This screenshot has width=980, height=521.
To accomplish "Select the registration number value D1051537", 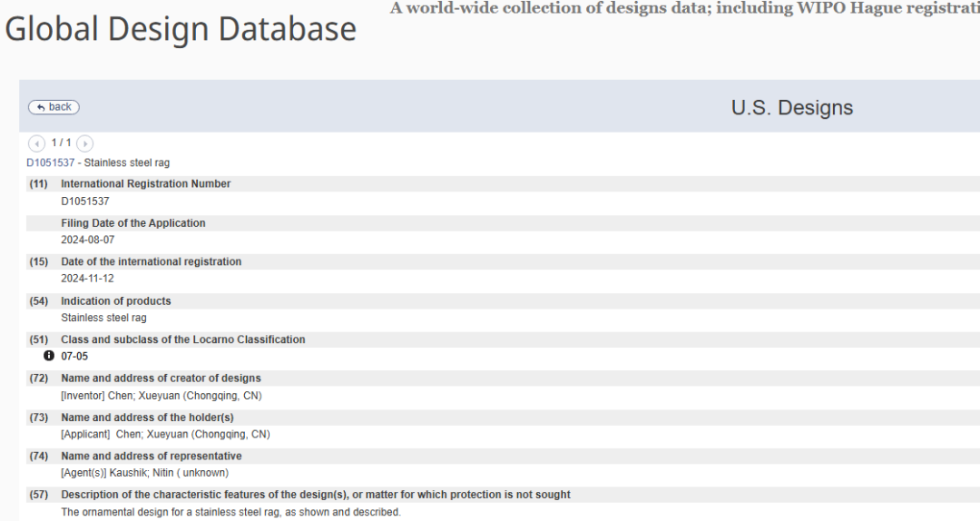I will click(x=84, y=202).
